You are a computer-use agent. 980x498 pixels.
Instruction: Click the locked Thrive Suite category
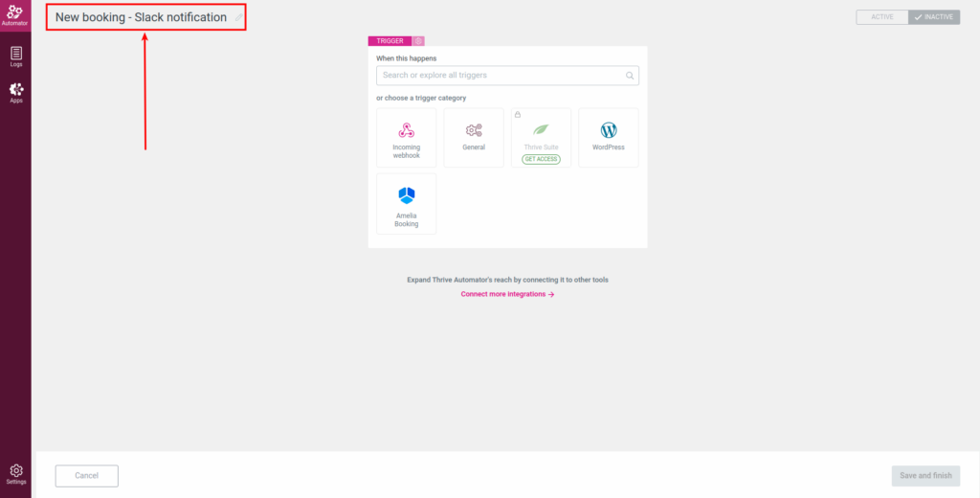541,134
